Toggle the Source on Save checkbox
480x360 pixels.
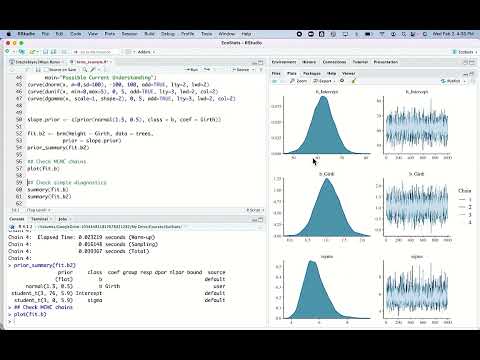tap(46, 70)
